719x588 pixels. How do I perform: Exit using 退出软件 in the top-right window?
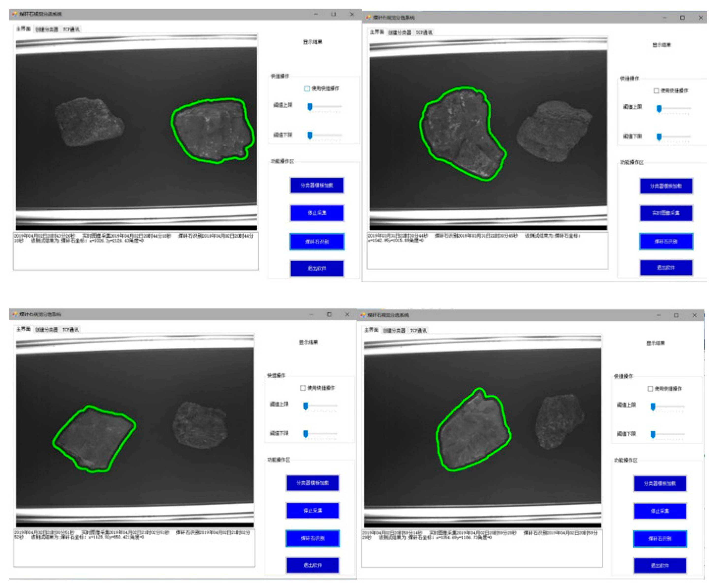(666, 268)
